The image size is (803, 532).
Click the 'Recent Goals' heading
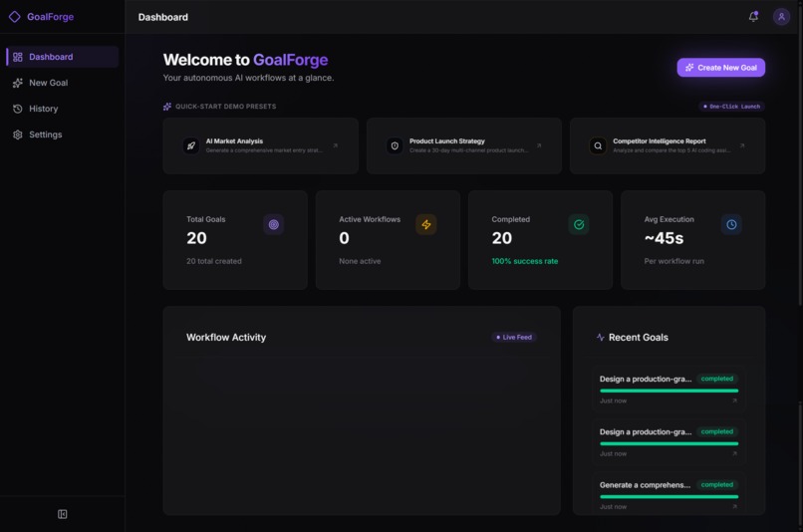click(638, 338)
